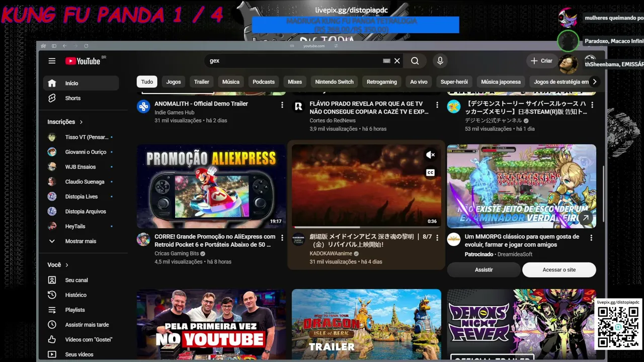The height and width of the screenshot is (362, 644).
Task: Show more filter chips with right arrow
Action: pyautogui.click(x=595, y=82)
